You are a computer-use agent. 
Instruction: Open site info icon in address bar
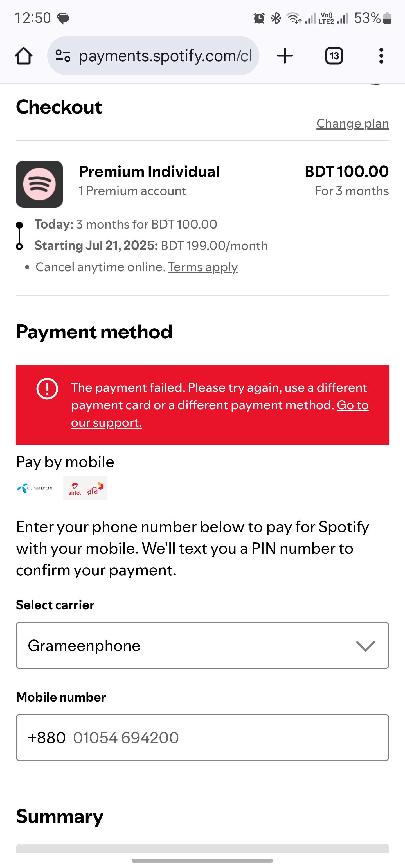[63, 56]
